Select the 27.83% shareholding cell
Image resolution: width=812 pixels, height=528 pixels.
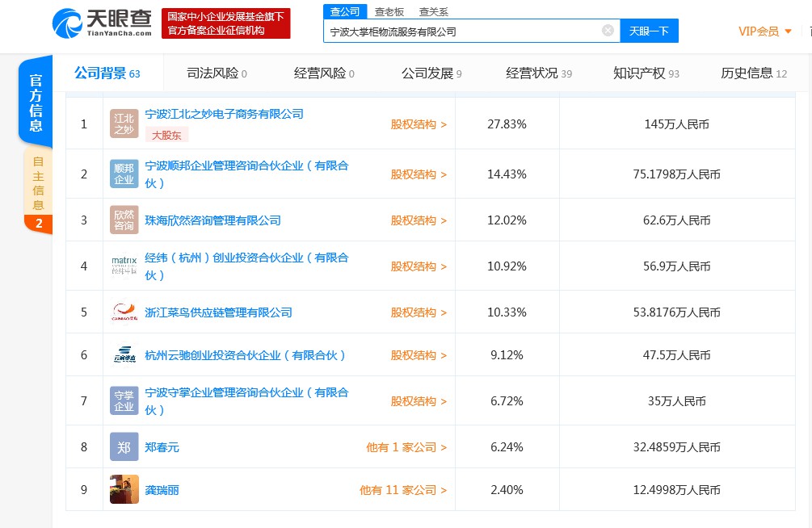pos(507,124)
